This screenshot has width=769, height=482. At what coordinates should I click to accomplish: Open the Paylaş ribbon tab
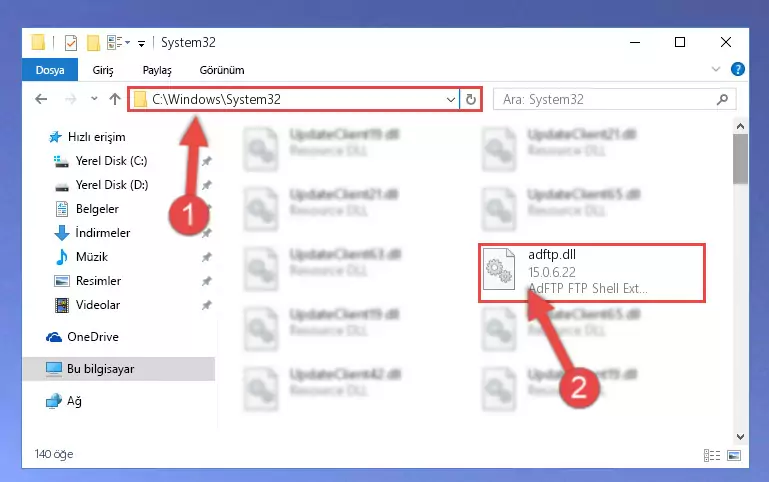pyautogui.click(x=157, y=70)
